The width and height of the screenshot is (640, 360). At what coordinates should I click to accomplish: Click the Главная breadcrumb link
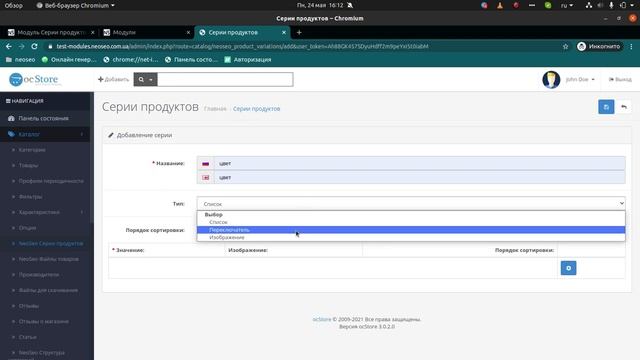pos(215,109)
